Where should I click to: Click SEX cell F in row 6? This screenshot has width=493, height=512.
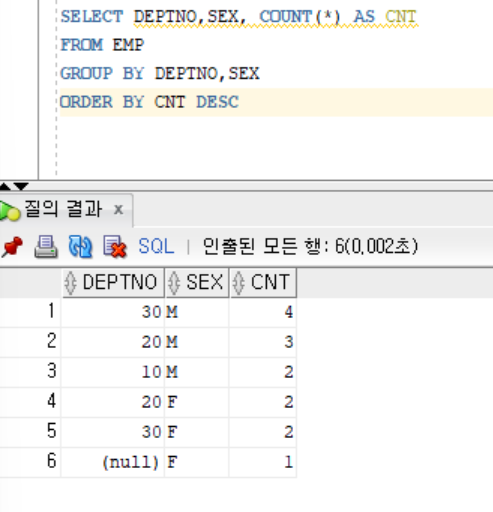point(197,462)
